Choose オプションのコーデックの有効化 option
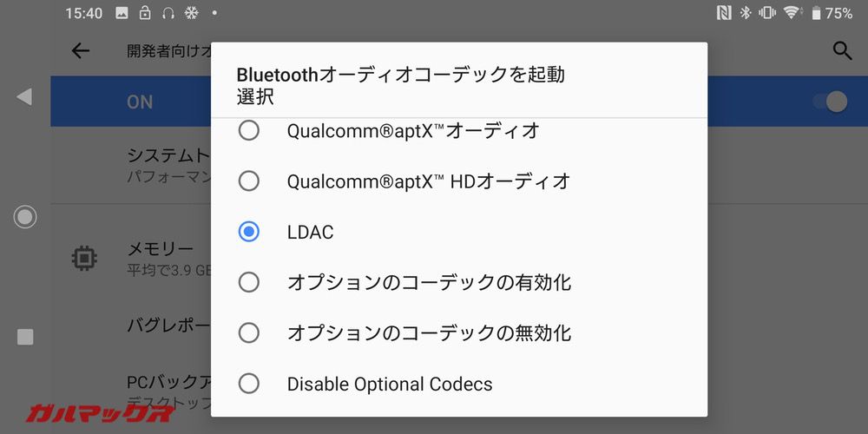 (x=249, y=282)
